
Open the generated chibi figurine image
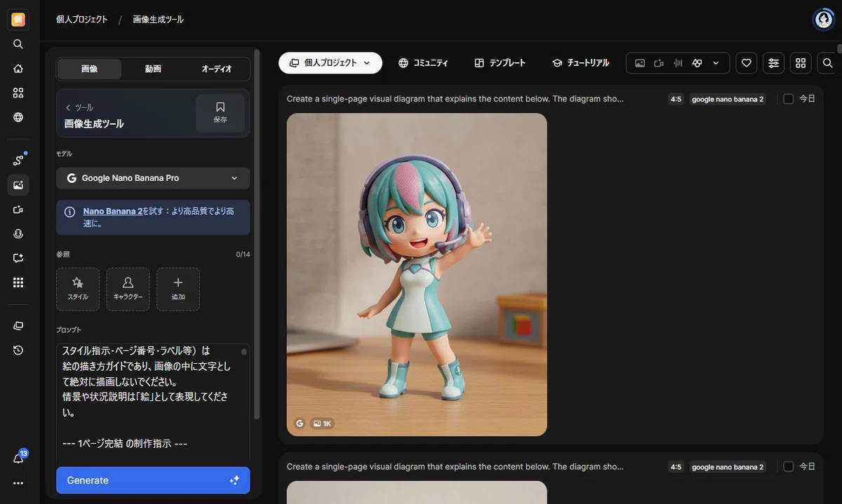point(417,275)
